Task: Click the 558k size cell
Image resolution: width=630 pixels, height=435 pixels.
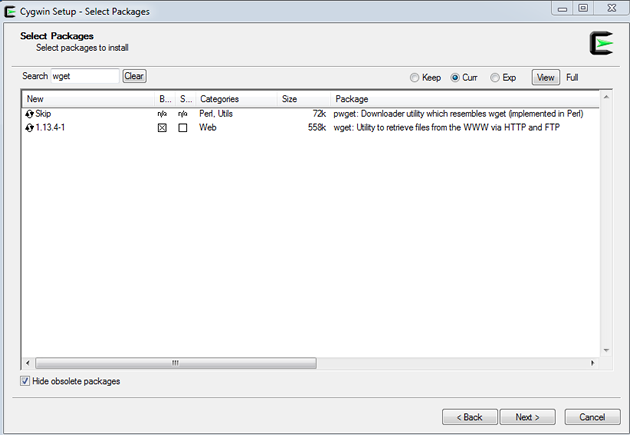Action: pyautogui.click(x=317, y=127)
